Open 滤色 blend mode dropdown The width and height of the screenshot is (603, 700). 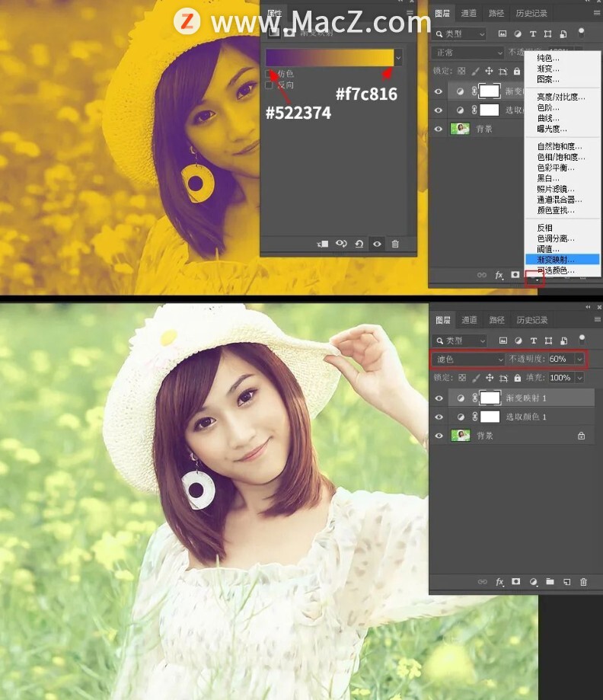tap(468, 359)
